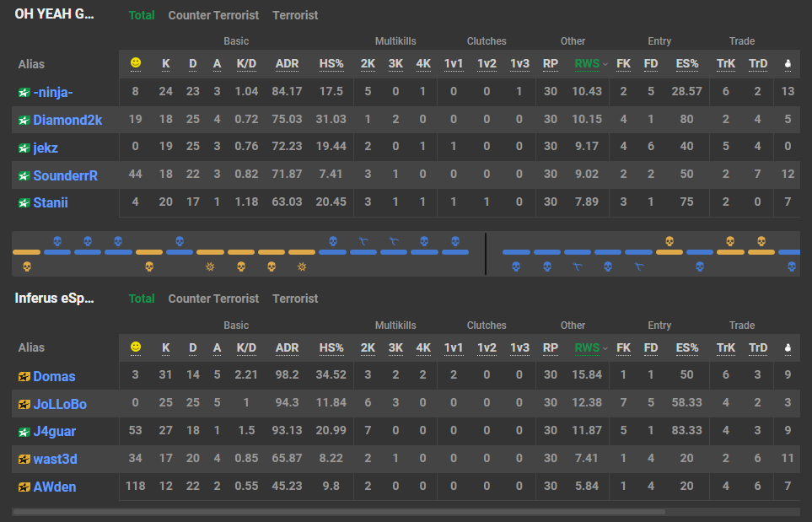
Task: Click AWden's smiley column value 118
Action: (135, 487)
